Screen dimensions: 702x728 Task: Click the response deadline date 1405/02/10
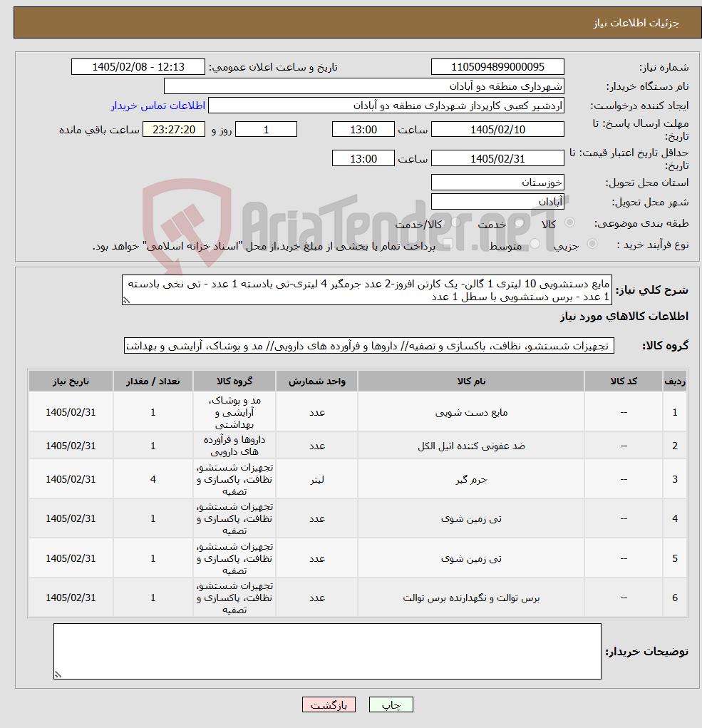497,130
